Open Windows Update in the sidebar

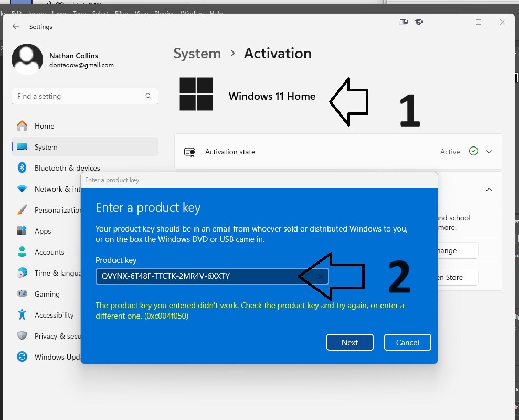(x=46, y=357)
